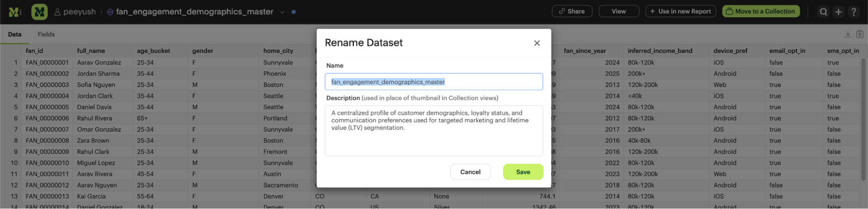Click the download data icon
868x209 pixels.
(848, 34)
